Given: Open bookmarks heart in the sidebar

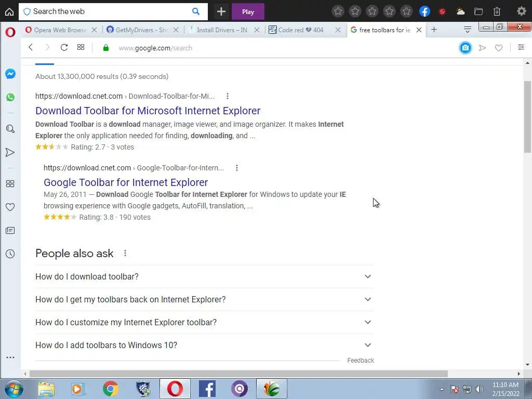Looking at the screenshot, I should 10,207.
